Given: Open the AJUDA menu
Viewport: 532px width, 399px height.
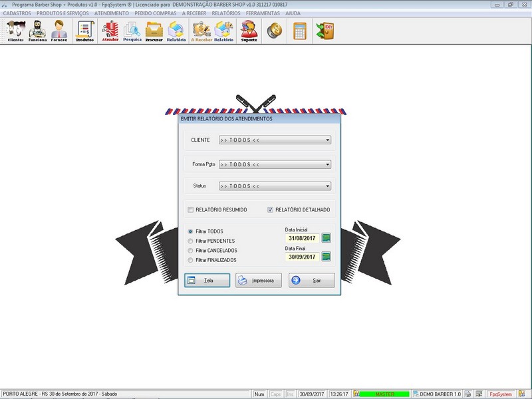Looking at the screenshot, I should (293, 13).
